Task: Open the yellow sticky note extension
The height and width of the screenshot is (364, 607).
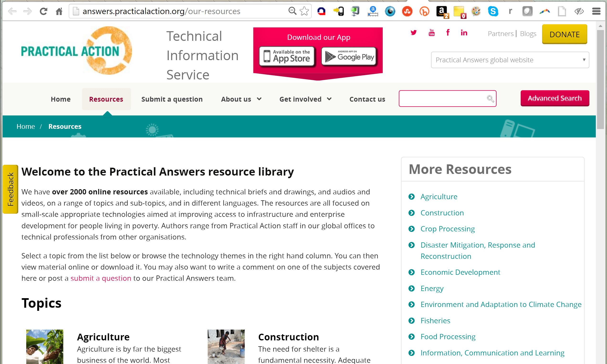Action: [x=459, y=12]
